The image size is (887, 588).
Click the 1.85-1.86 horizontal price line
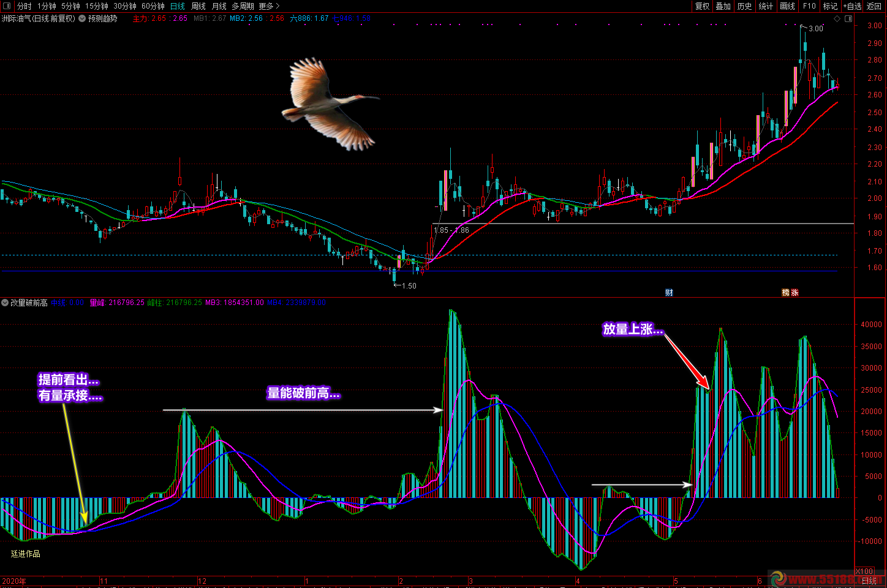613,224
